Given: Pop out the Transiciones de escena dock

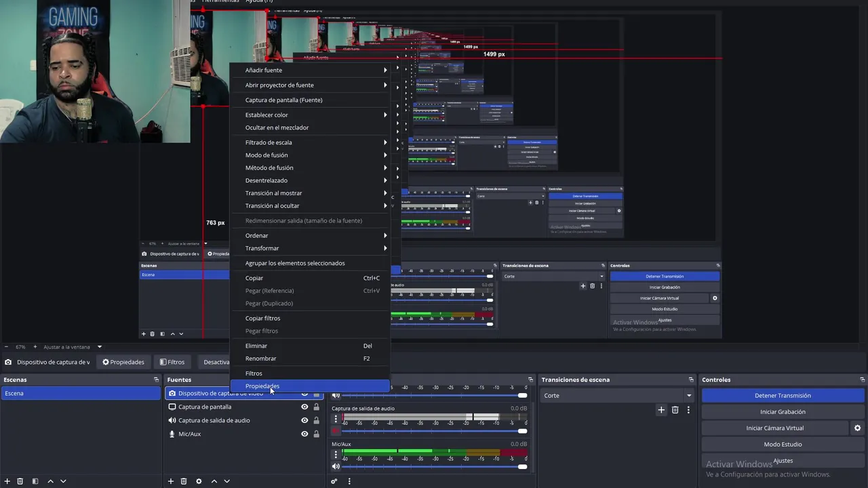Looking at the screenshot, I should point(691,380).
